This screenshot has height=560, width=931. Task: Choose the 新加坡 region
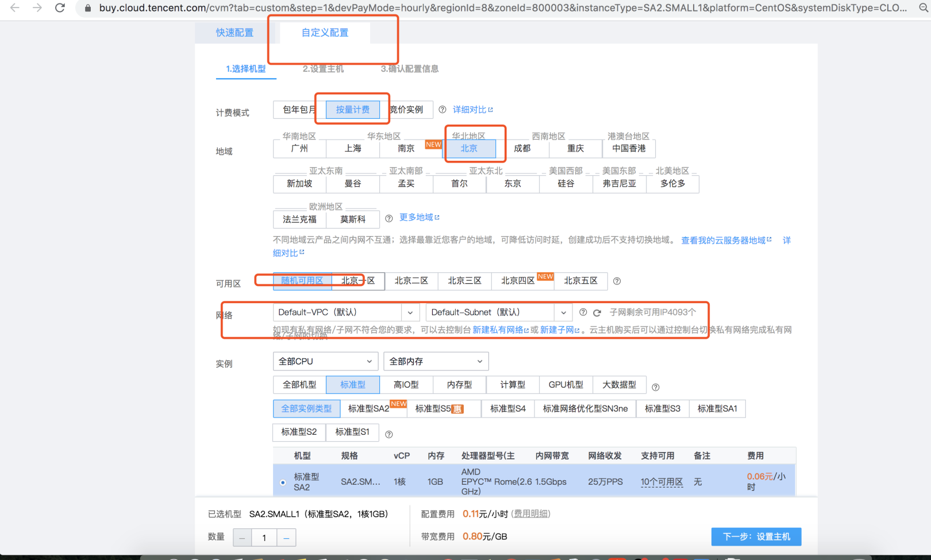299,183
